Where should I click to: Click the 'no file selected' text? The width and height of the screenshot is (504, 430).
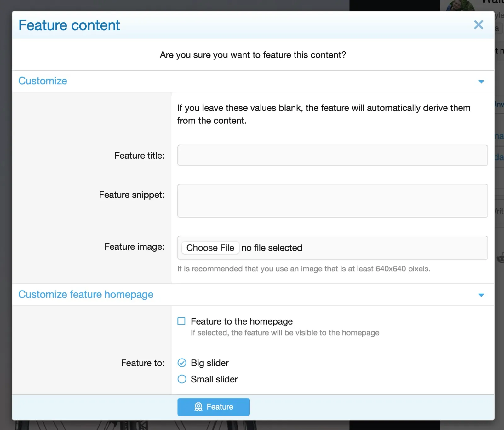click(x=272, y=248)
